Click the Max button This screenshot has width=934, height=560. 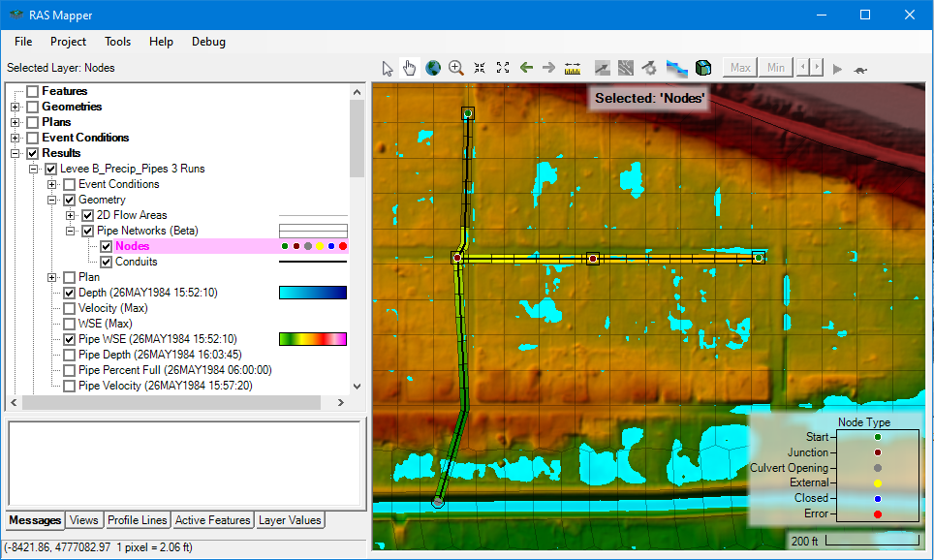point(741,68)
